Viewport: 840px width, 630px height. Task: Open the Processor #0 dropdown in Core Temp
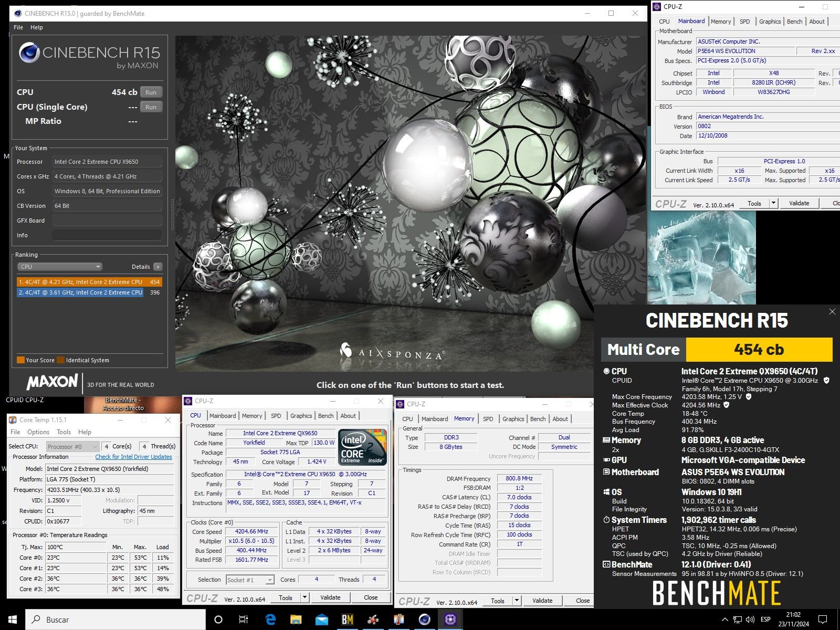72,446
